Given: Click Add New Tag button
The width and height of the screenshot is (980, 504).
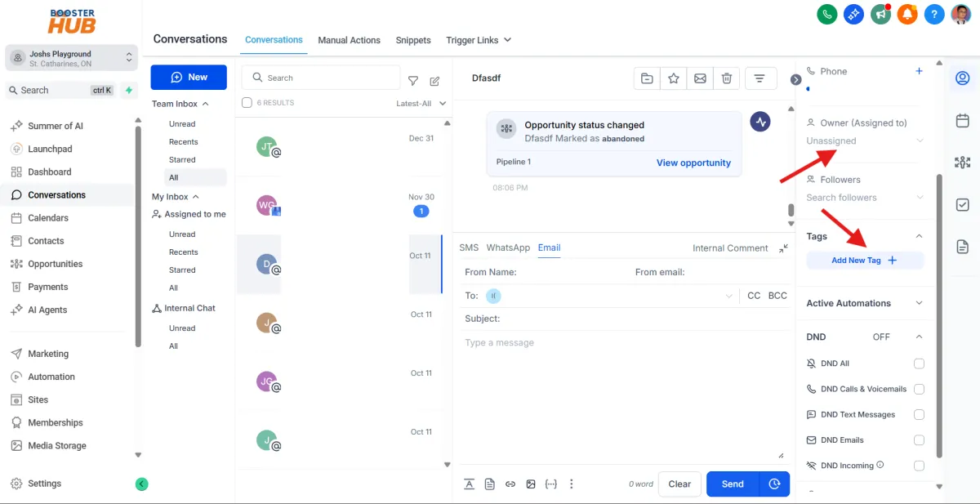Looking at the screenshot, I should click(865, 261).
